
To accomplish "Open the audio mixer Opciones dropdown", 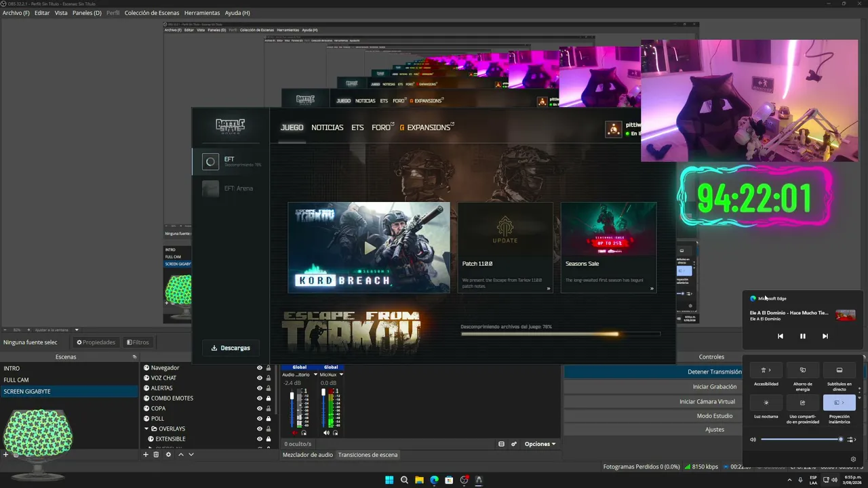I will pos(540,444).
